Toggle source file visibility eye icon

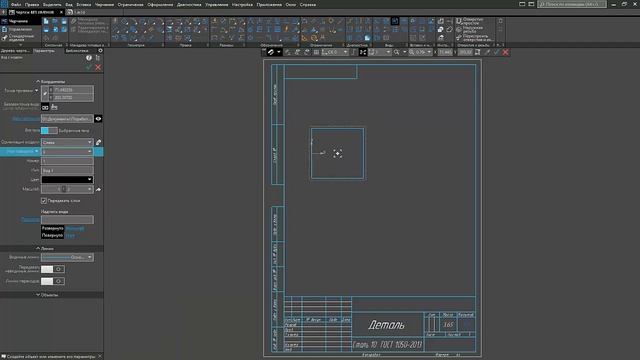98,119
